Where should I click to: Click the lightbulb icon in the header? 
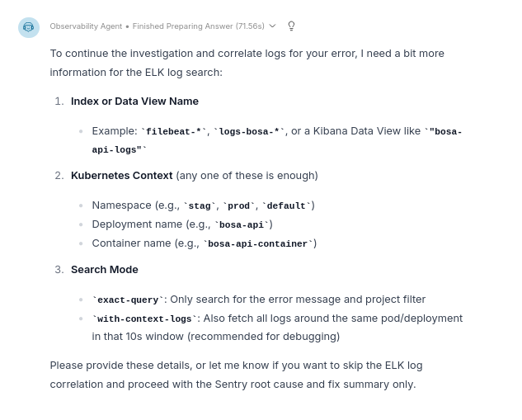291,26
